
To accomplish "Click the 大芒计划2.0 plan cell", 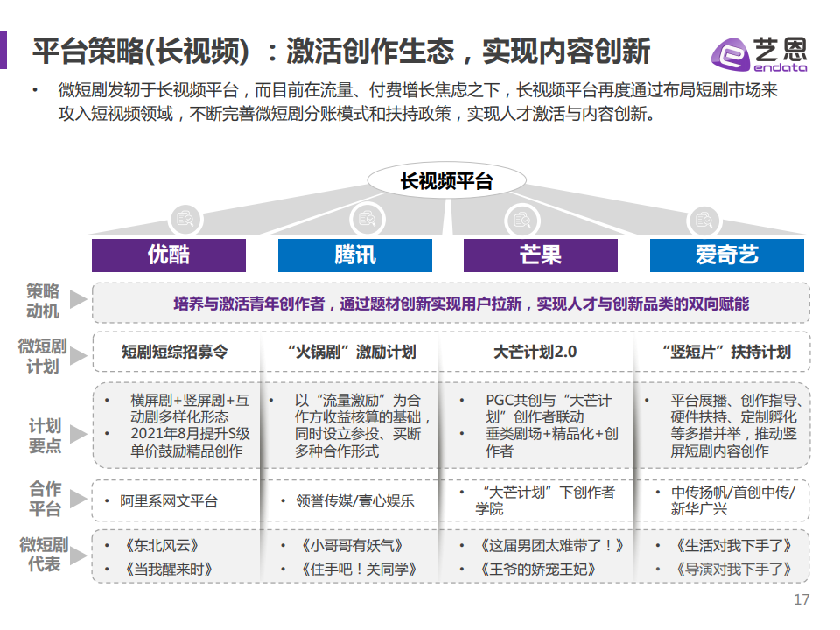I will click(x=535, y=352).
